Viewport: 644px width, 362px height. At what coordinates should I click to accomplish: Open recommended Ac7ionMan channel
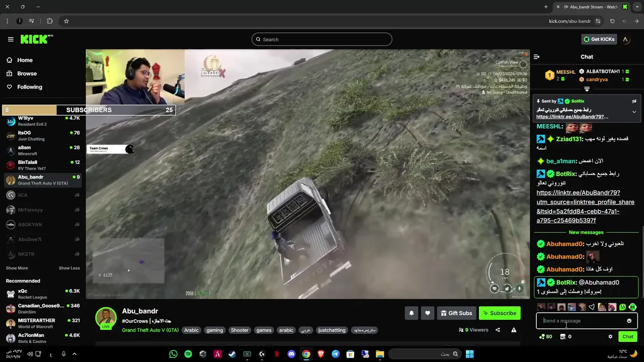pyautogui.click(x=43, y=338)
